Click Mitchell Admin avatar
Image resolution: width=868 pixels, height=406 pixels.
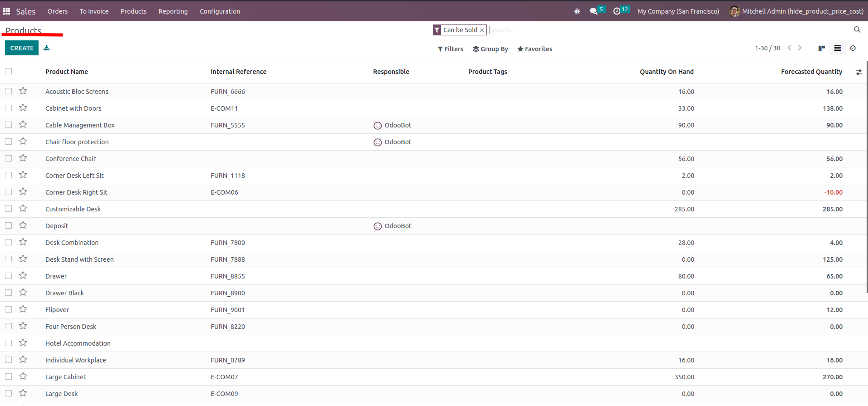[x=734, y=11]
